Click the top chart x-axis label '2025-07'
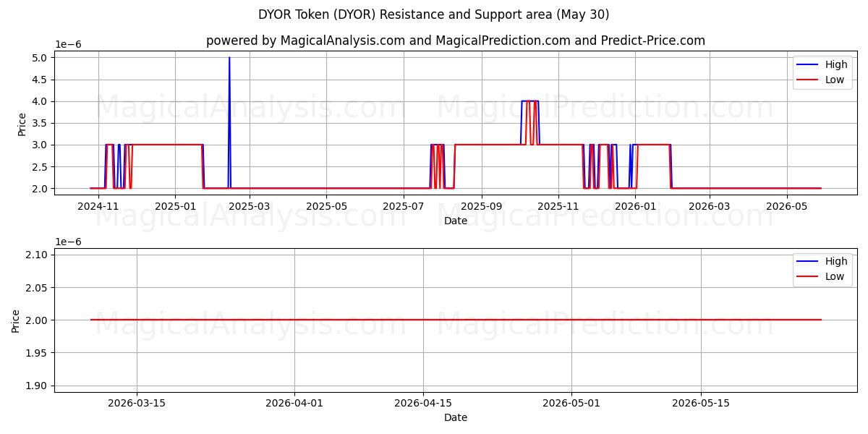 pos(404,206)
